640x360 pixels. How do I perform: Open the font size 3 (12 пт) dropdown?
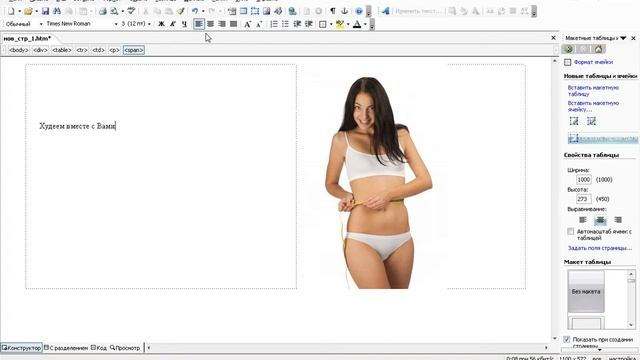pyautogui.click(x=149, y=24)
